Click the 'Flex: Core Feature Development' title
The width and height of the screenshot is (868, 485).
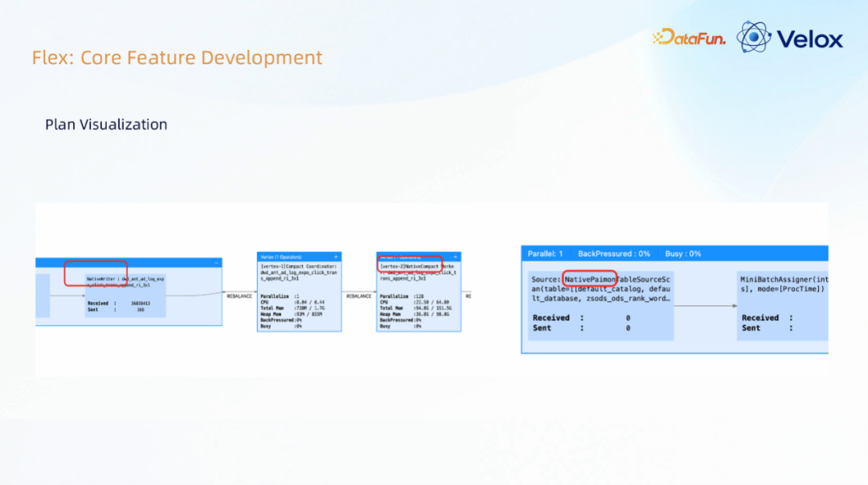pyautogui.click(x=177, y=58)
